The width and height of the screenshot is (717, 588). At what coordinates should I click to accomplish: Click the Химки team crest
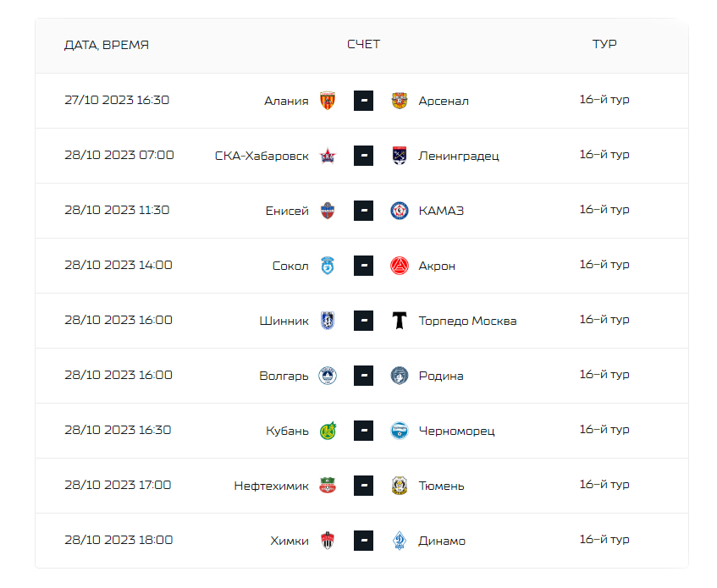[x=328, y=541]
